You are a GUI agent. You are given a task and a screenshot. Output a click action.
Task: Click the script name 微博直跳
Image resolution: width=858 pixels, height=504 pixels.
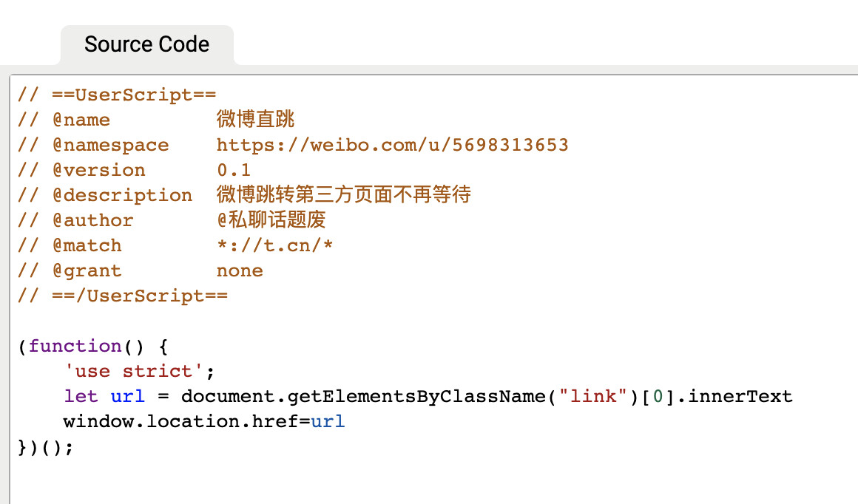point(256,120)
